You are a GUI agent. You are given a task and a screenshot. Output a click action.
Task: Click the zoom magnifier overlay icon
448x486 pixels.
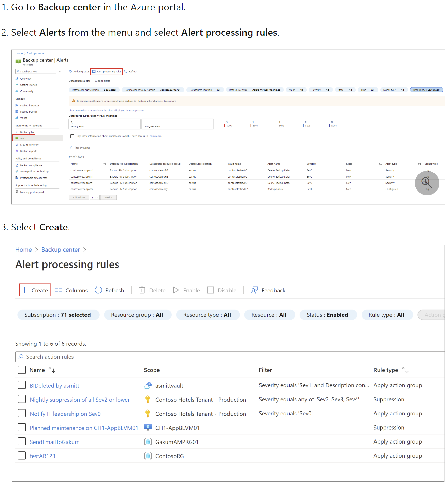click(x=427, y=183)
